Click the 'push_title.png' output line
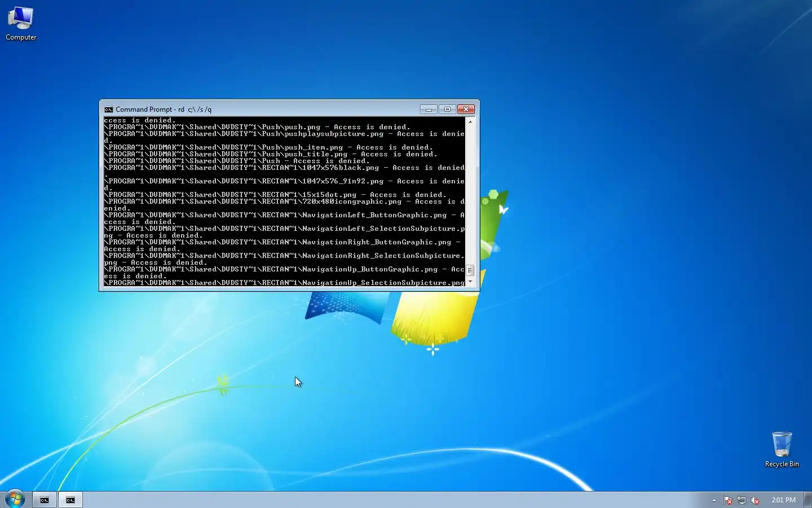 click(271, 154)
